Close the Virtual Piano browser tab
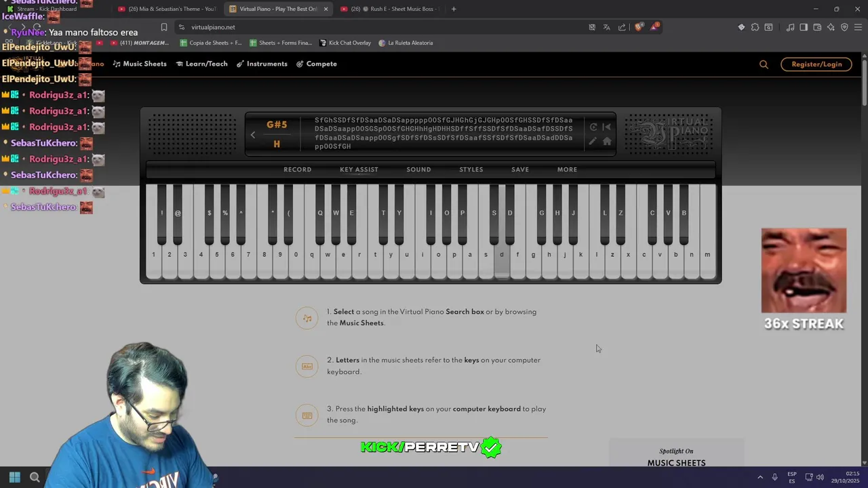868x488 pixels. [325, 9]
